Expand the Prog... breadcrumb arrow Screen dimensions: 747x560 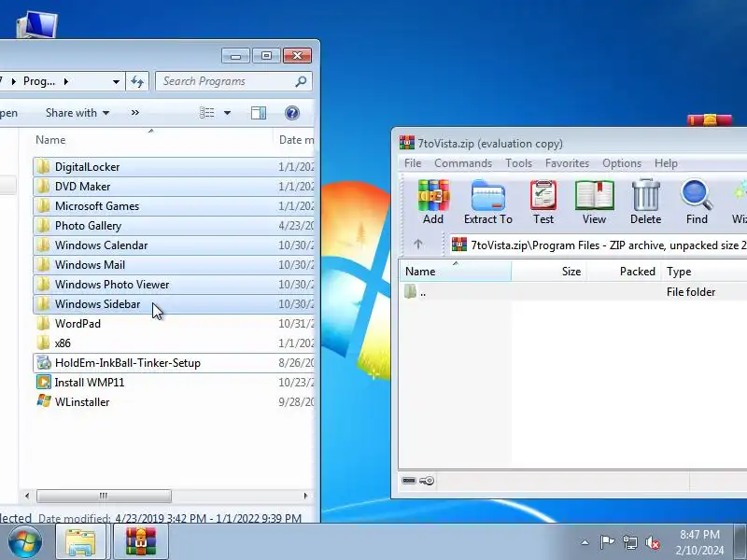click(x=65, y=82)
